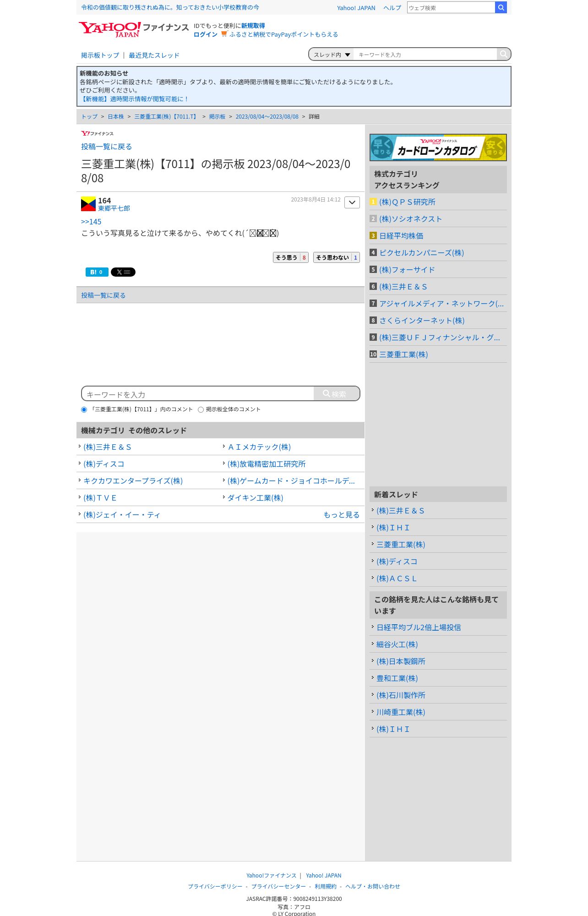
Task: Open ranking 1 (株)ＱＰＳ研究所
Action: click(x=407, y=202)
